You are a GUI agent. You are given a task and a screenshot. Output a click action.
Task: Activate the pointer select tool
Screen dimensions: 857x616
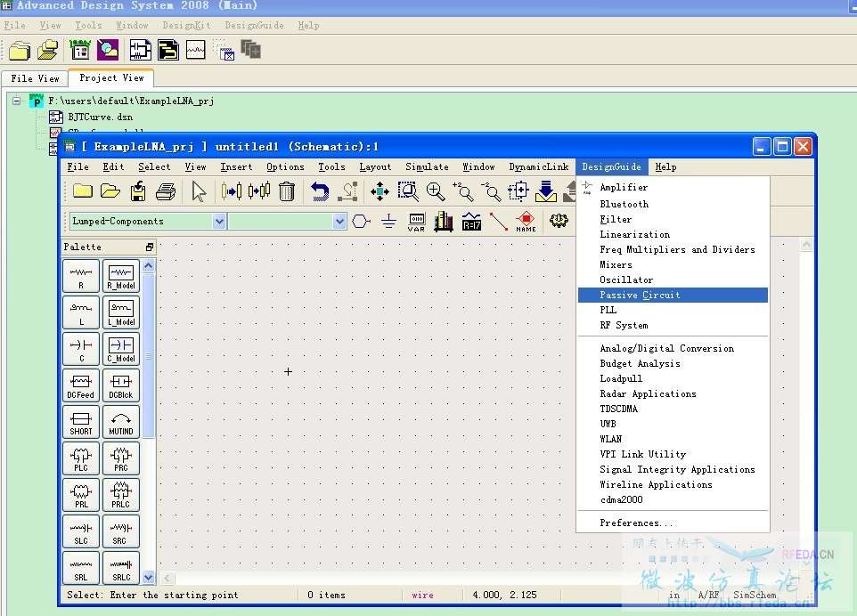(x=199, y=191)
